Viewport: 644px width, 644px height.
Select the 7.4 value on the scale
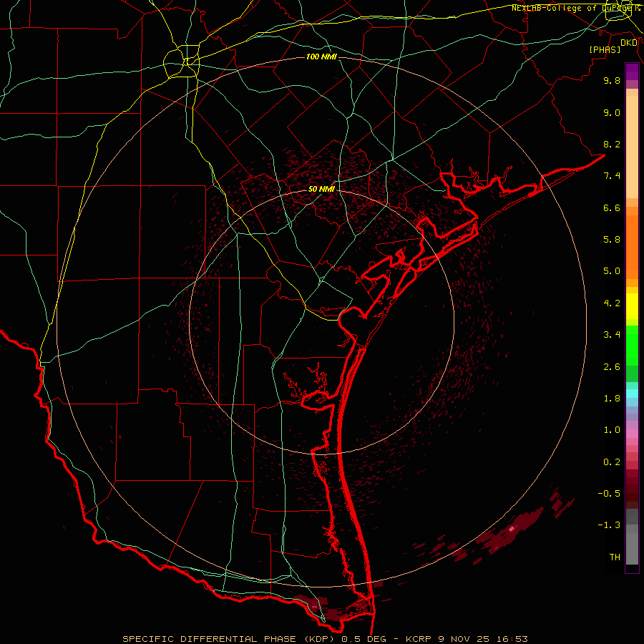[x=612, y=176]
